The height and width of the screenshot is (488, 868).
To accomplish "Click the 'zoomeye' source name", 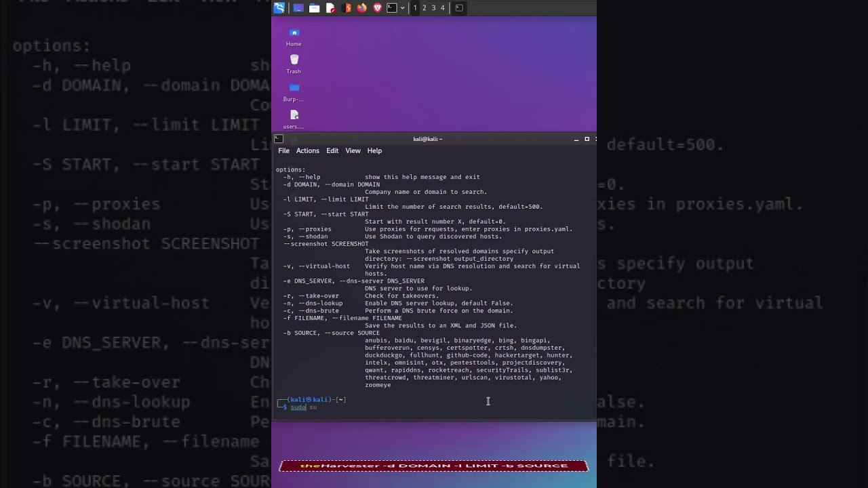I will 378,386.
